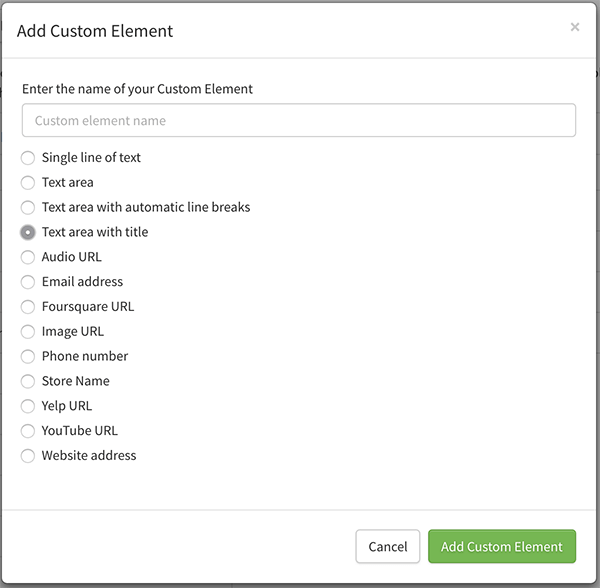Choose the Phone number option
Viewport: 600px width, 588px height.
(28, 357)
